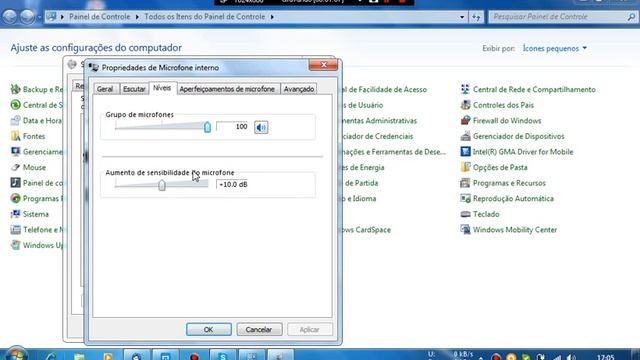640x360 pixels.
Task: Open Programas e Recursos icon
Action: 465,183
